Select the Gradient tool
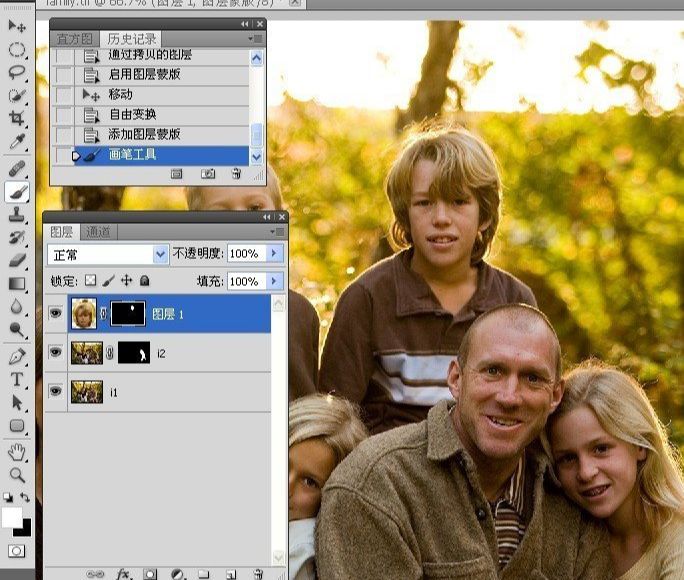The height and width of the screenshot is (580, 684). click(17, 284)
